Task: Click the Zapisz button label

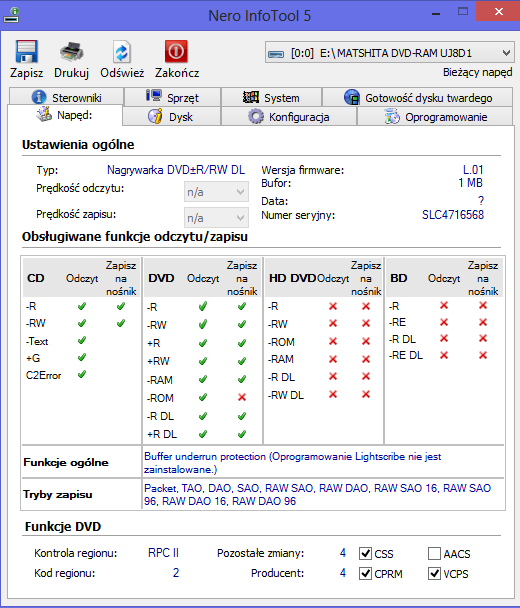Action: [x=26, y=73]
